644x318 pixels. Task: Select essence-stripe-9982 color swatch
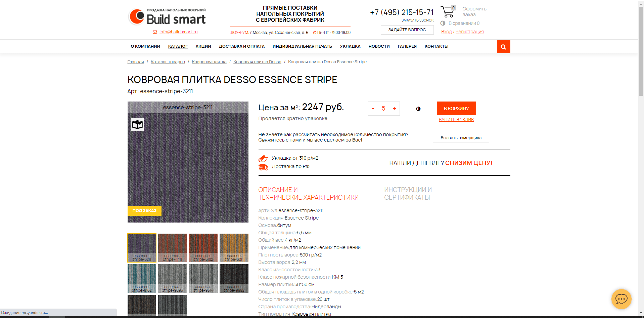click(x=234, y=279)
